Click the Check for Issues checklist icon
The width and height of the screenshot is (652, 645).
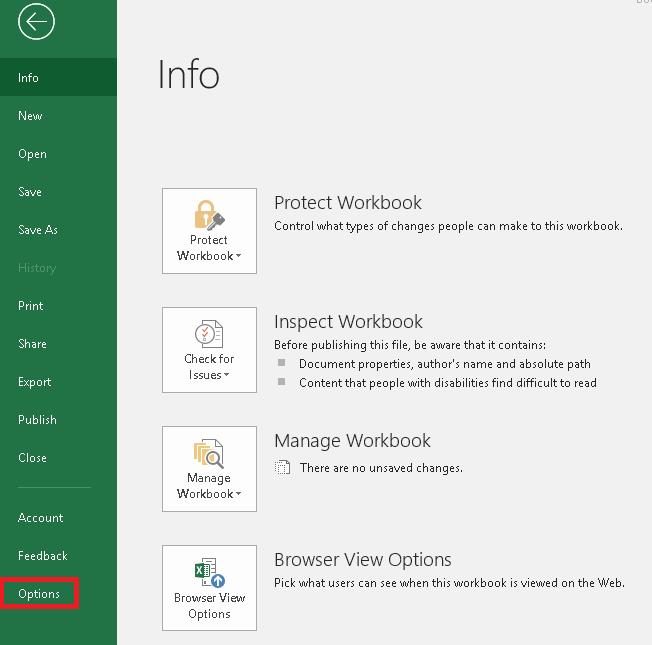pyautogui.click(x=209, y=334)
